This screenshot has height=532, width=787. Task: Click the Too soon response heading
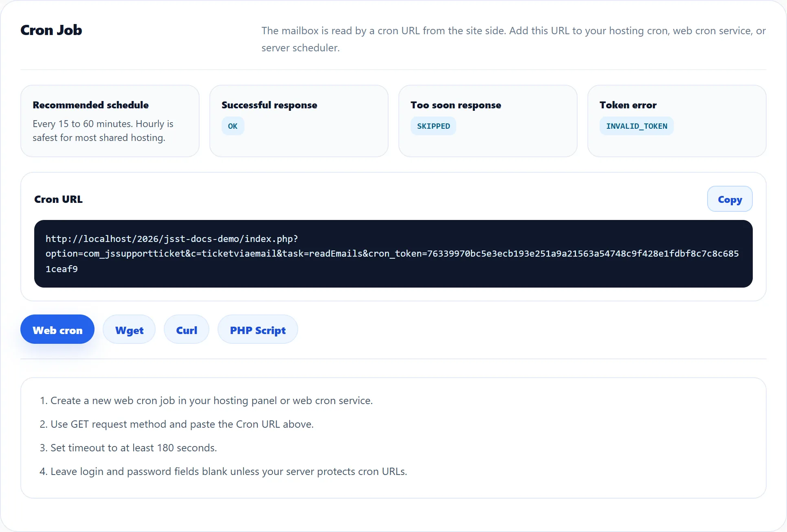[456, 105]
